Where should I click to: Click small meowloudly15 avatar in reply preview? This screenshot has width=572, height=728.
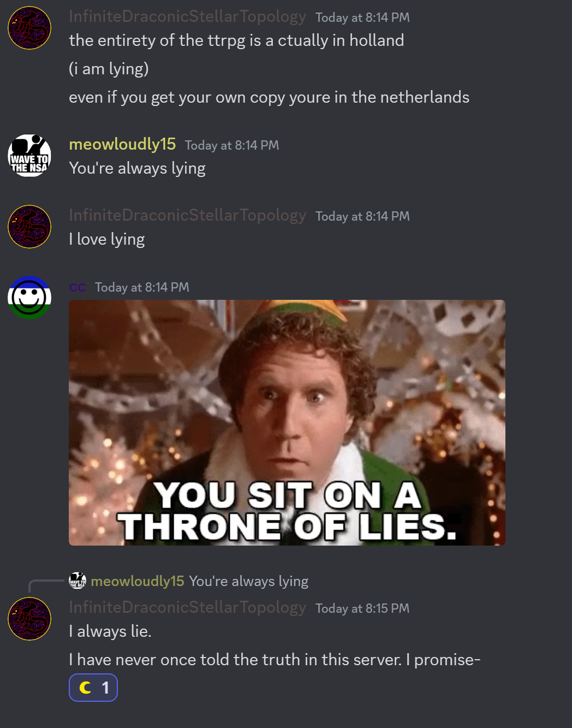point(78,581)
